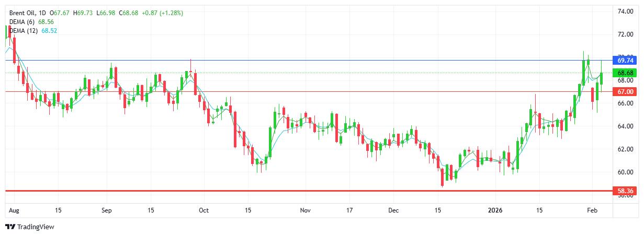Select the Nov date axis label
The width and height of the screenshot is (644, 236).
(x=306, y=210)
